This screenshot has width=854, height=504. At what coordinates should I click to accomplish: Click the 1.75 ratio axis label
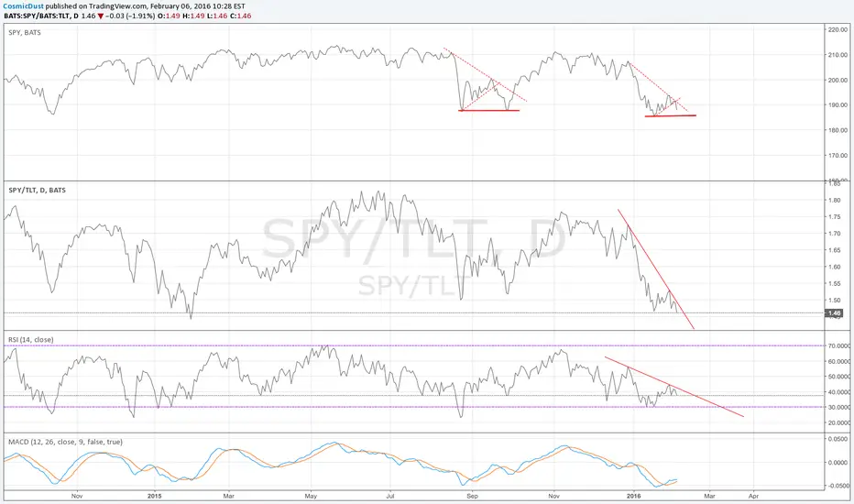click(835, 217)
